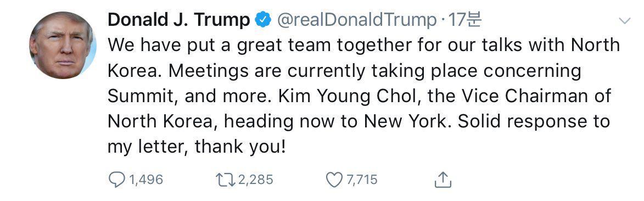View the 1,496 replies count

click(x=146, y=180)
